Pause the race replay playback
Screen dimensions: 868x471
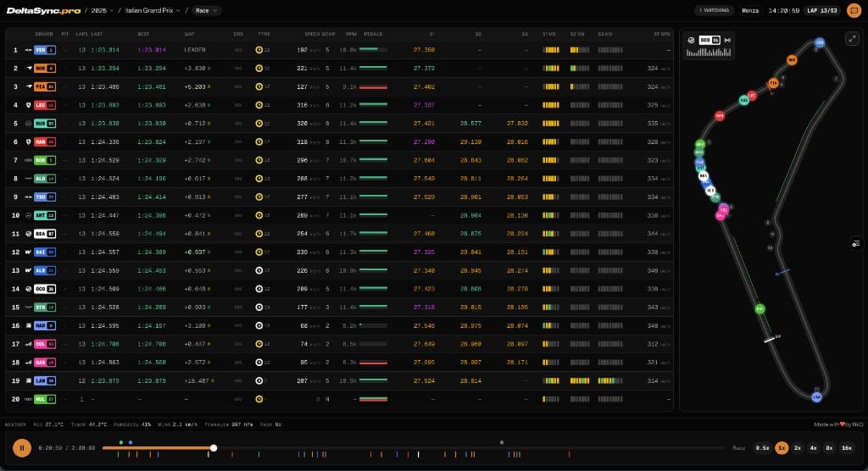(x=22, y=447)
